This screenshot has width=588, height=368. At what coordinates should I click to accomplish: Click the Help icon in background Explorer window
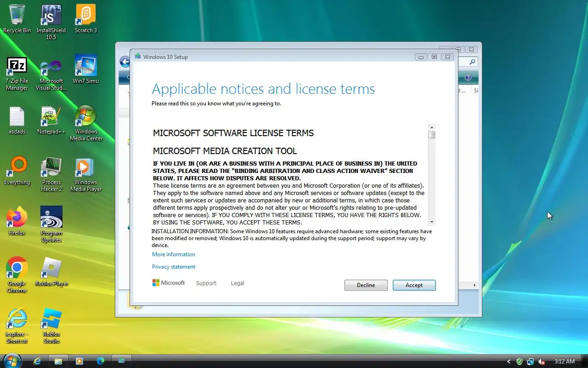pos(468,77)
